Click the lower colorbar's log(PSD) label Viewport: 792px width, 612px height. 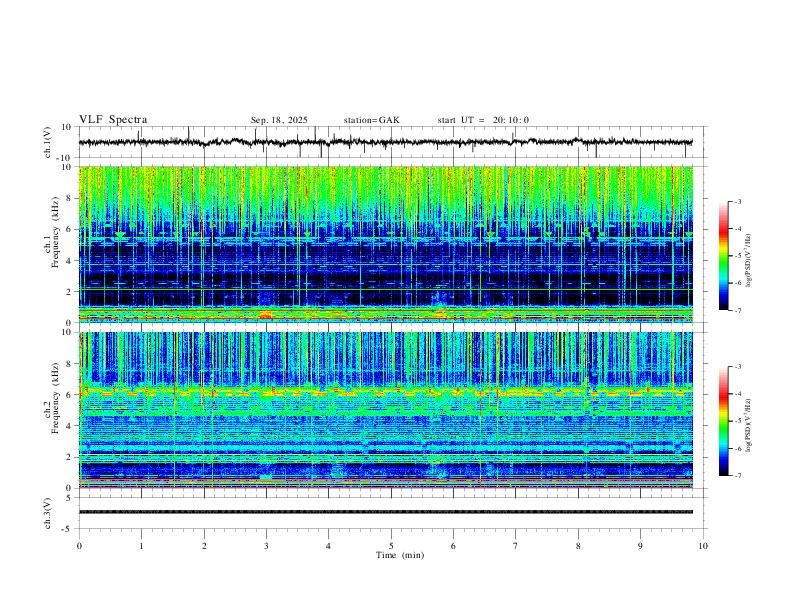pos(748,425)
